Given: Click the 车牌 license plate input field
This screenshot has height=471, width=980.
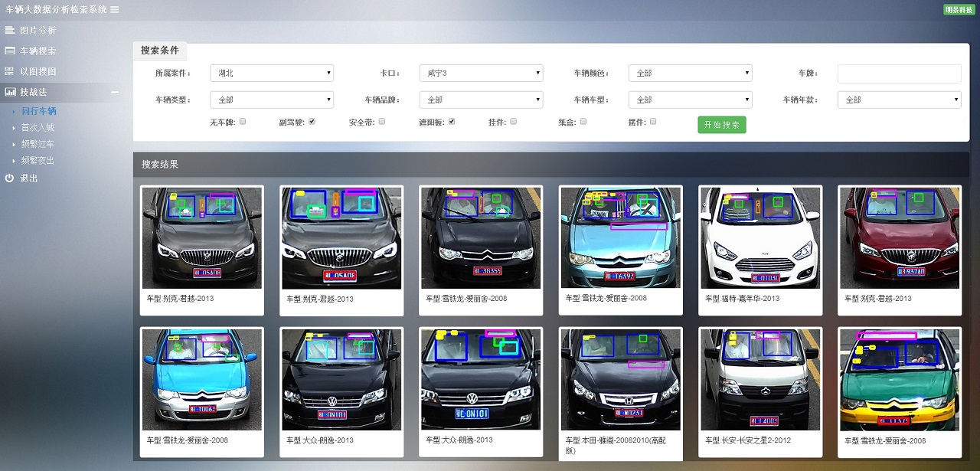Looking at the screenshot, I should (x=900, y=73).
